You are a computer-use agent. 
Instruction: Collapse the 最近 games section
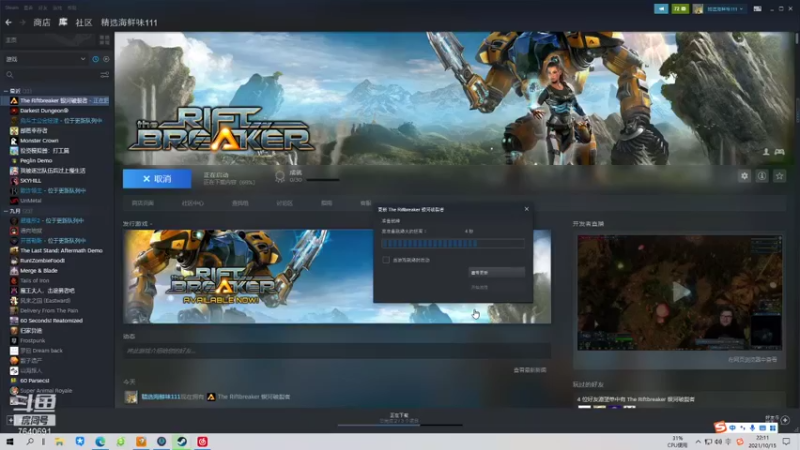click(6, 91)
